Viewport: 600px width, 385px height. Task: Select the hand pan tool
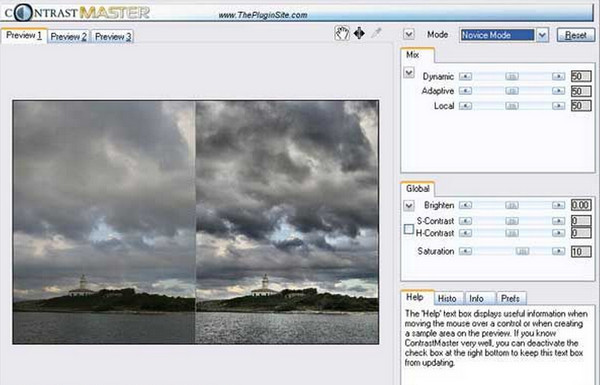pos(342,33)
